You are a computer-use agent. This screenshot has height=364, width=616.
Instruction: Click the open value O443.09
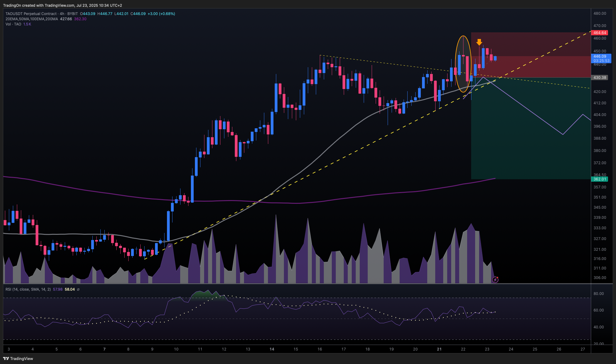click(x=88, y=14)
